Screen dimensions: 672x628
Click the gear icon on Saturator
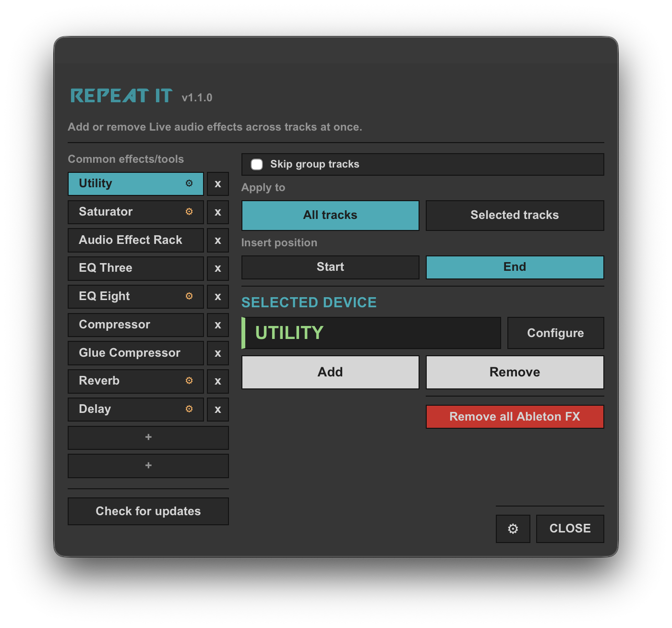(x=189, y=212)
